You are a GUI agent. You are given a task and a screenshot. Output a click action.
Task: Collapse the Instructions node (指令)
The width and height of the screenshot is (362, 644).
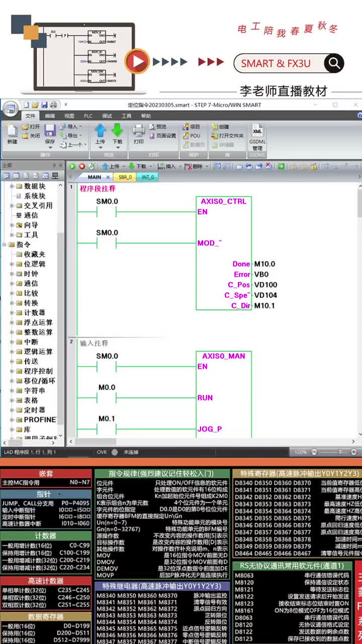[x=5, y=245]
